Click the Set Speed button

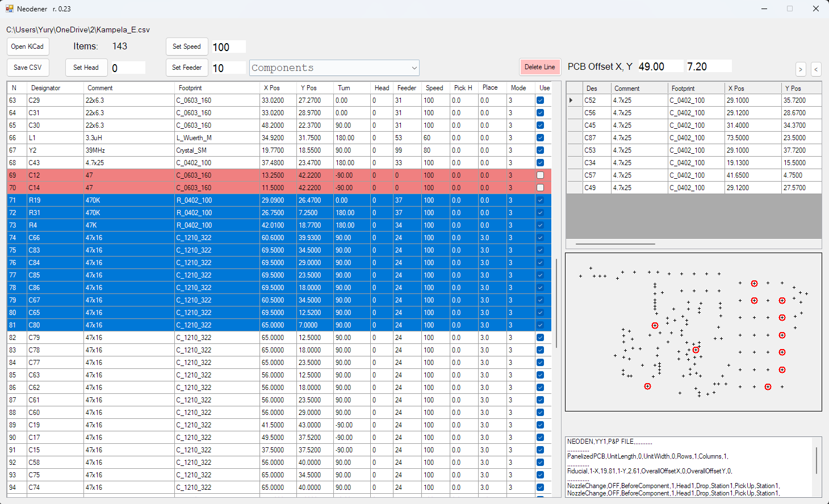coord(187,47)
